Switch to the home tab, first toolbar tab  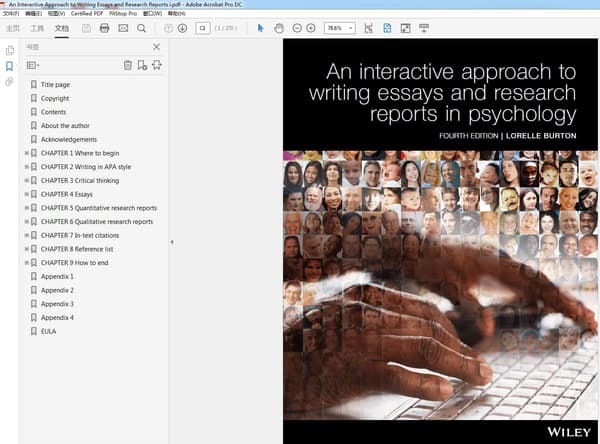13,28
